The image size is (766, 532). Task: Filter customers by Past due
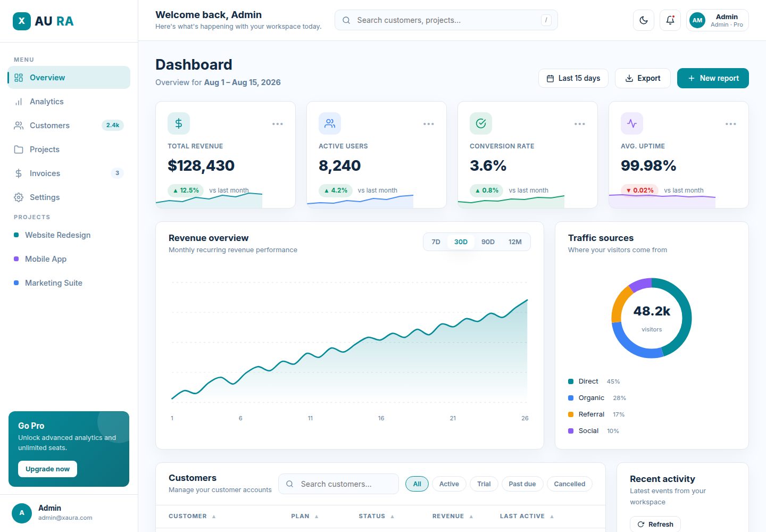pyautogui.click(x=522, y=484)
